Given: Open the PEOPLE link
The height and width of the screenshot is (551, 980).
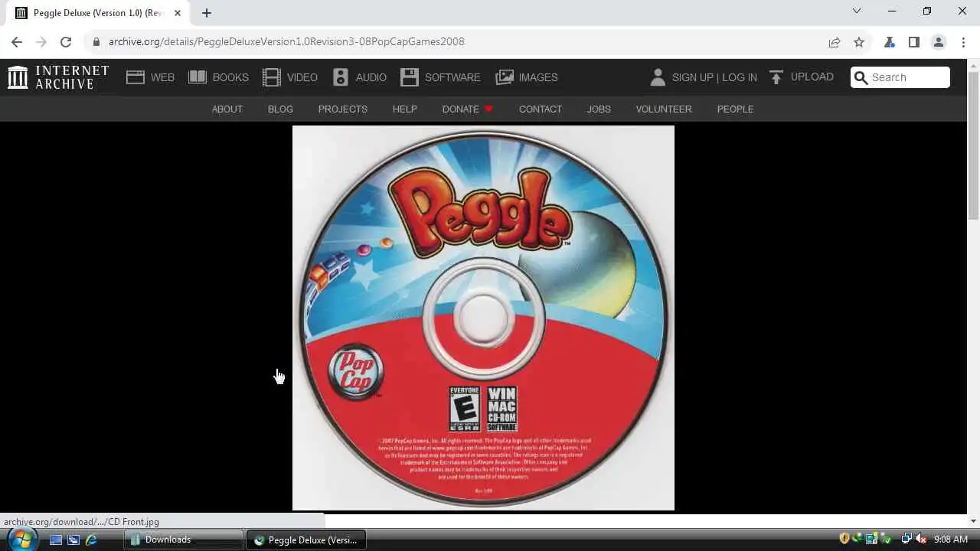Looking at the screenshot, I should point(735,109).
